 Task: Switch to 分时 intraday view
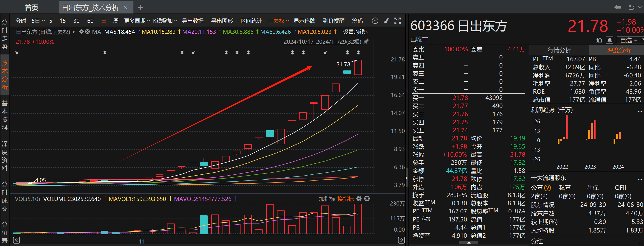(x=21, y=21)
